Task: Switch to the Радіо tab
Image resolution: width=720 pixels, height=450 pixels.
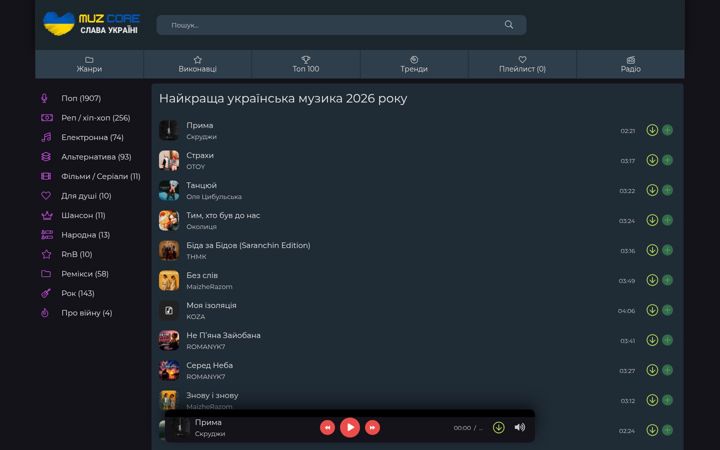Action: (630, 64)
